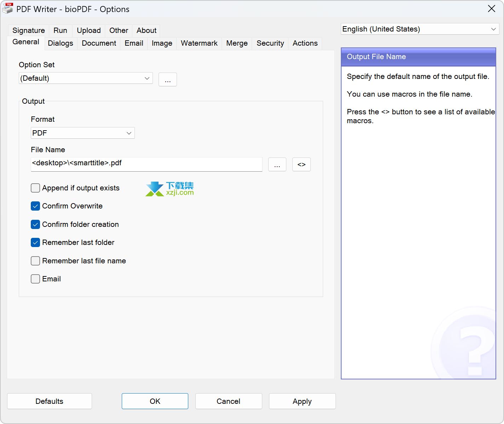
Task: Open the macro list with the <> button
Action: click(301, 165)
